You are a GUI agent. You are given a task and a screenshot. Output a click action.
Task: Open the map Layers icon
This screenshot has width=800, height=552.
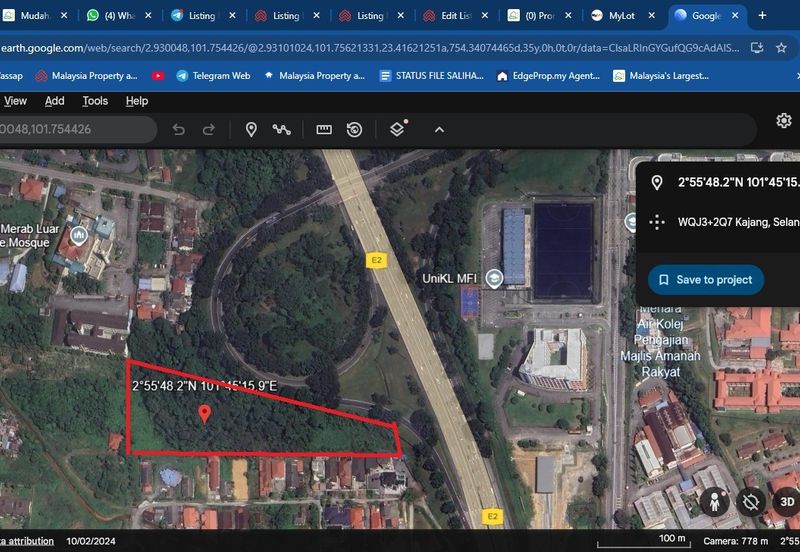pos(397,129)
